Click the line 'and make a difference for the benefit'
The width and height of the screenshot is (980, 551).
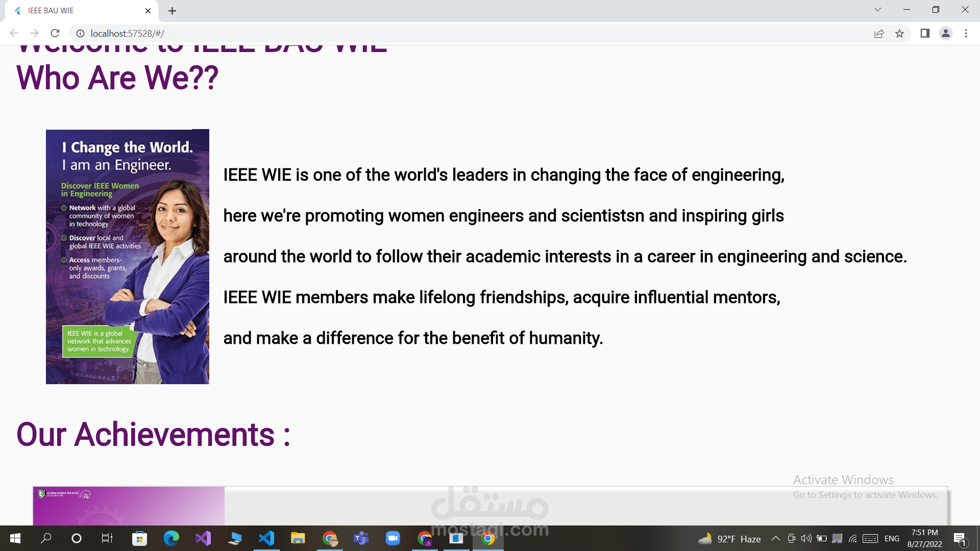click(x=413, y=338)
